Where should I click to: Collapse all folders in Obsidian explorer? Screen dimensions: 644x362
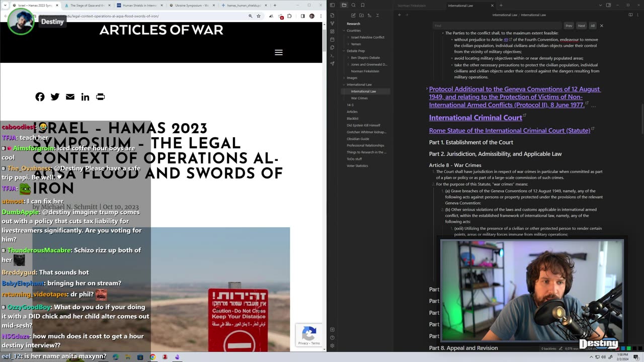(377, 16)
